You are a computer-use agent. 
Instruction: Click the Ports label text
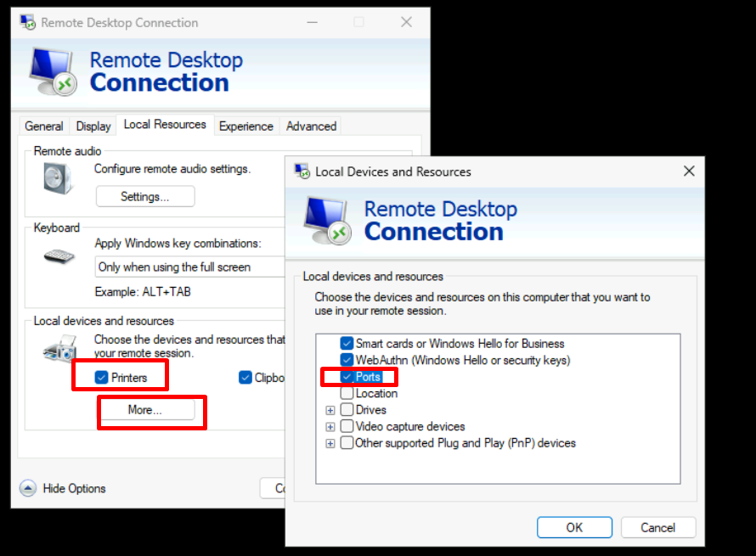coord(369,377)
